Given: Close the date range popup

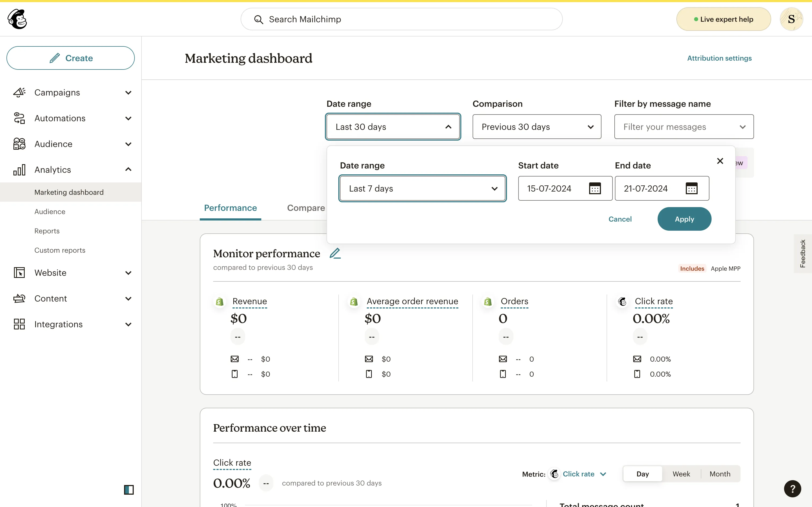Looking at the screenshot, I should tap(720, 161).
